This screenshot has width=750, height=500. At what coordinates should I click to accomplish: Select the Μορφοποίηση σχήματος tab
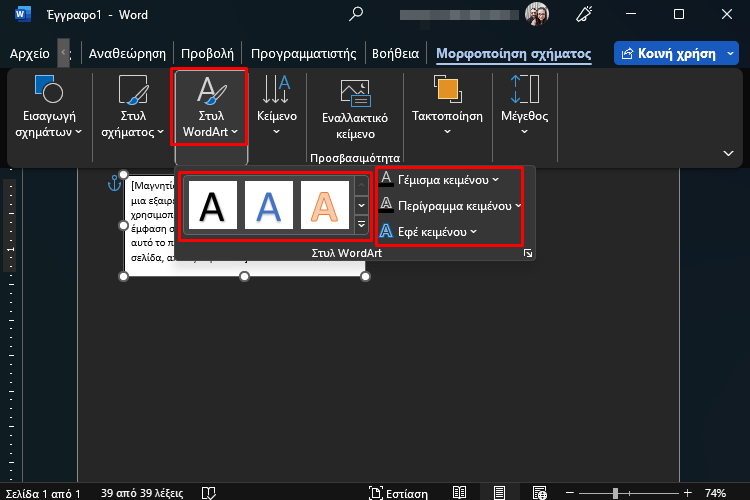point(514,54)
